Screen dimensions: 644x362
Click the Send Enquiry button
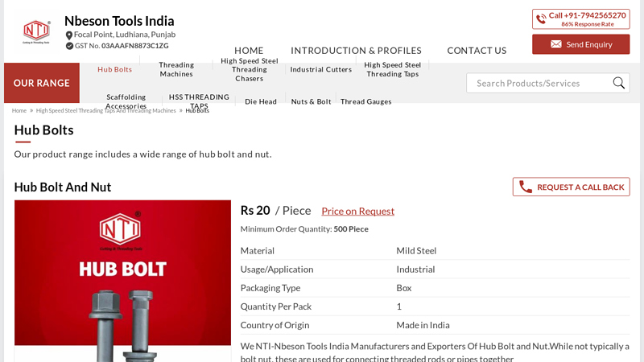580,44
